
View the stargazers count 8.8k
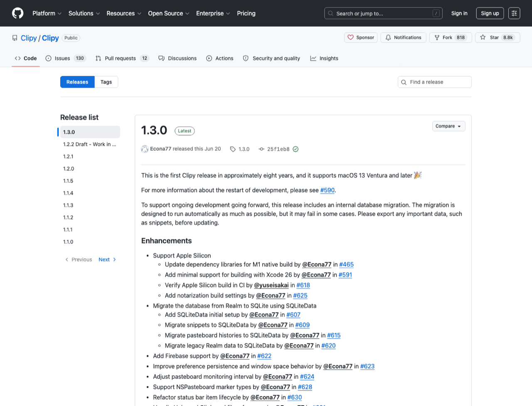click(x=508, y=37)
